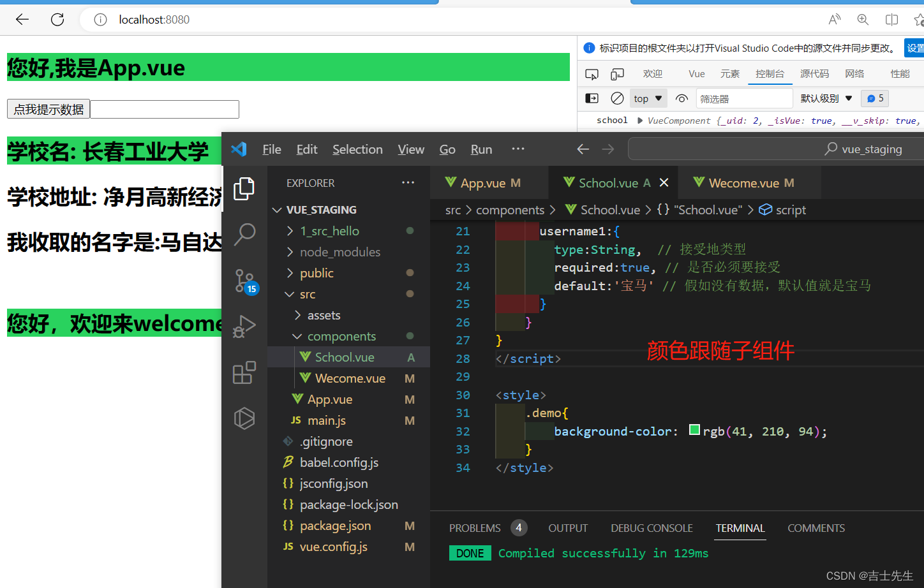Open the 源代码 tab in DevTools
924x588 pixels.
tap(815, 74)
